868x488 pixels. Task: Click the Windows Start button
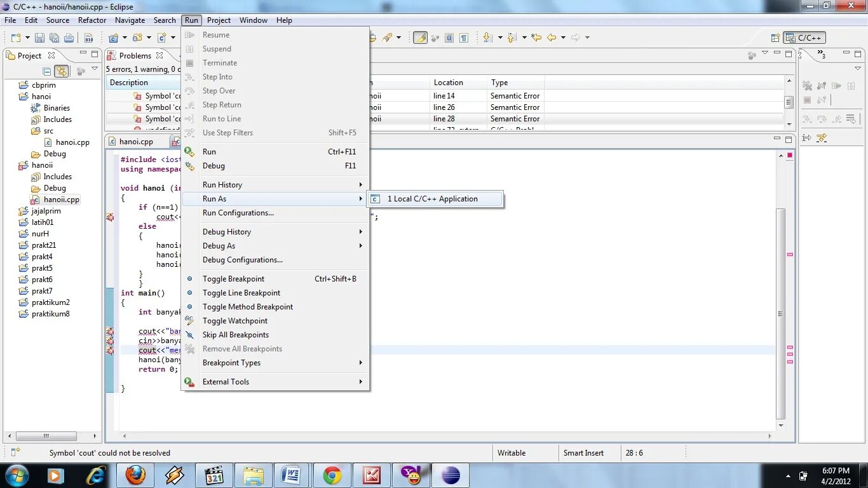coord(17,475)
